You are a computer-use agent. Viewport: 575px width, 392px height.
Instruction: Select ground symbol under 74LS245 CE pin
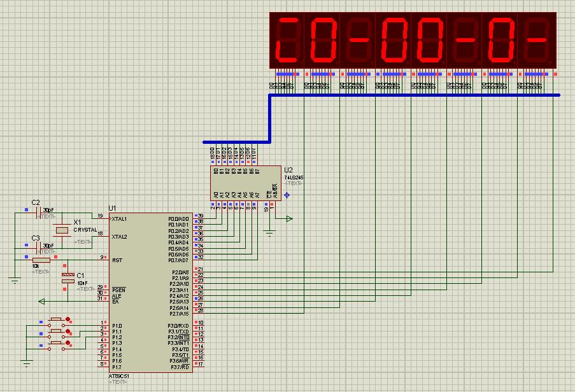269,234
